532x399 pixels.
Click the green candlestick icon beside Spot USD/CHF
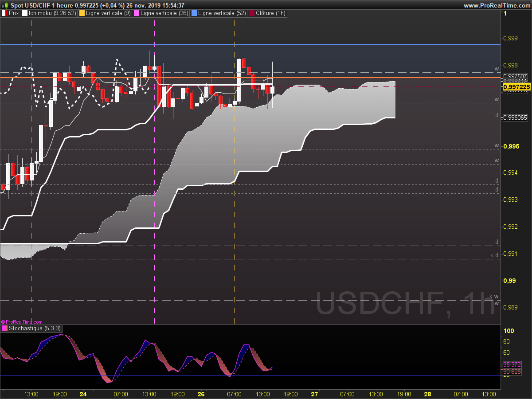(6, 5)
